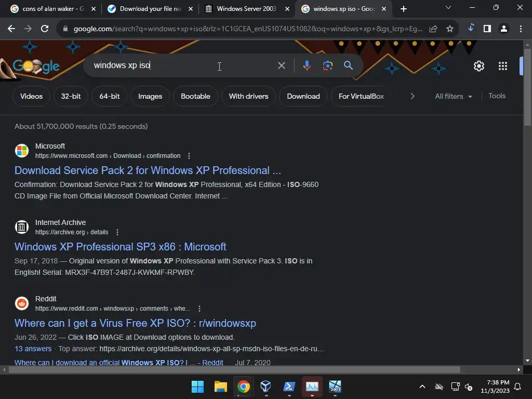Screen dimensions: 532x399
Task: Open Tools search options
Action: [497, 96]
